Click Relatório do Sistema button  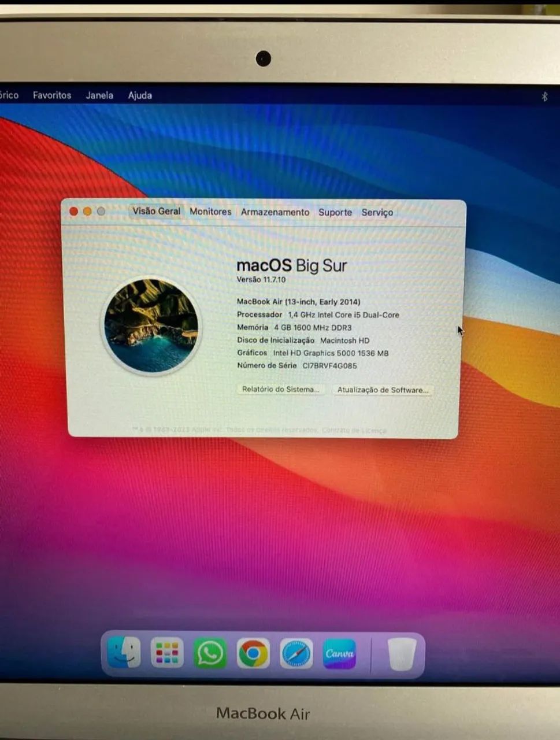[x=281, y=390]
